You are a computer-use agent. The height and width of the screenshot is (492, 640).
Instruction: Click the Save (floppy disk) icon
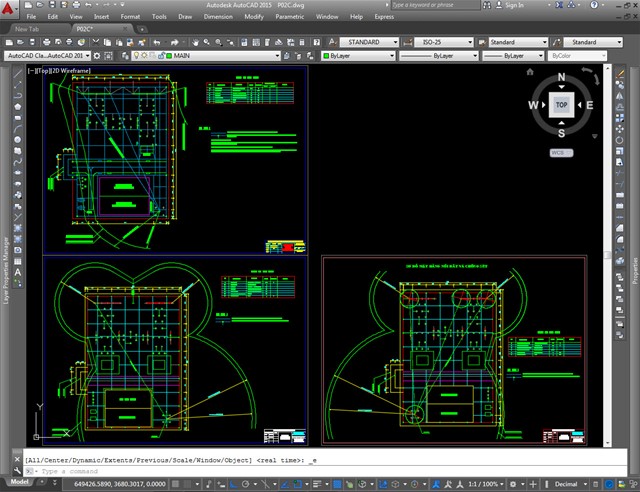coord(32,42)
